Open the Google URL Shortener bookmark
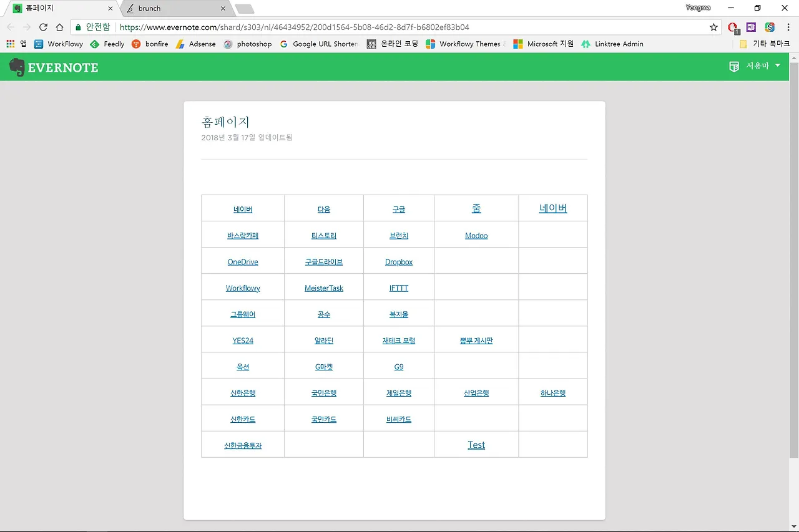 click(319, 44)
